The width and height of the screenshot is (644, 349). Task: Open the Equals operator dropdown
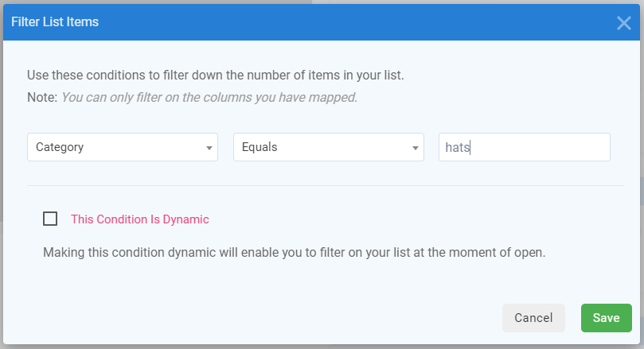pyautogui.click(x=329, y=147)
